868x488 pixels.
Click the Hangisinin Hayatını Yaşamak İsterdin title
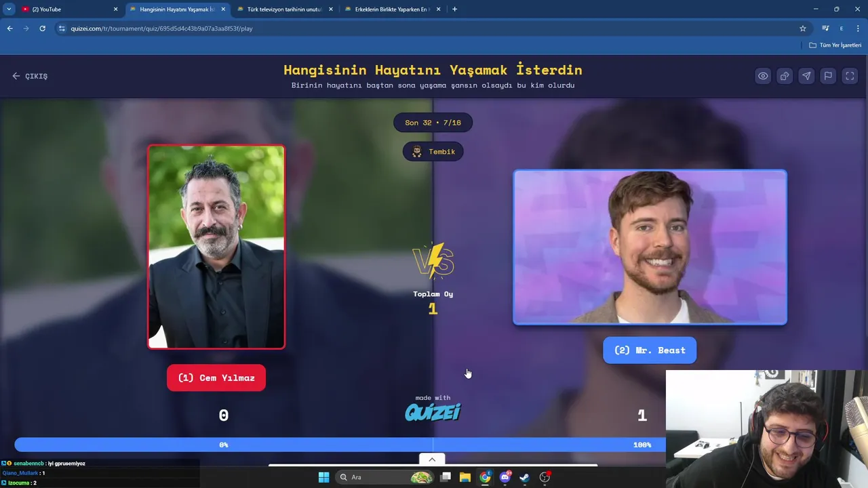pyautogui.click(x=433, y=70)
